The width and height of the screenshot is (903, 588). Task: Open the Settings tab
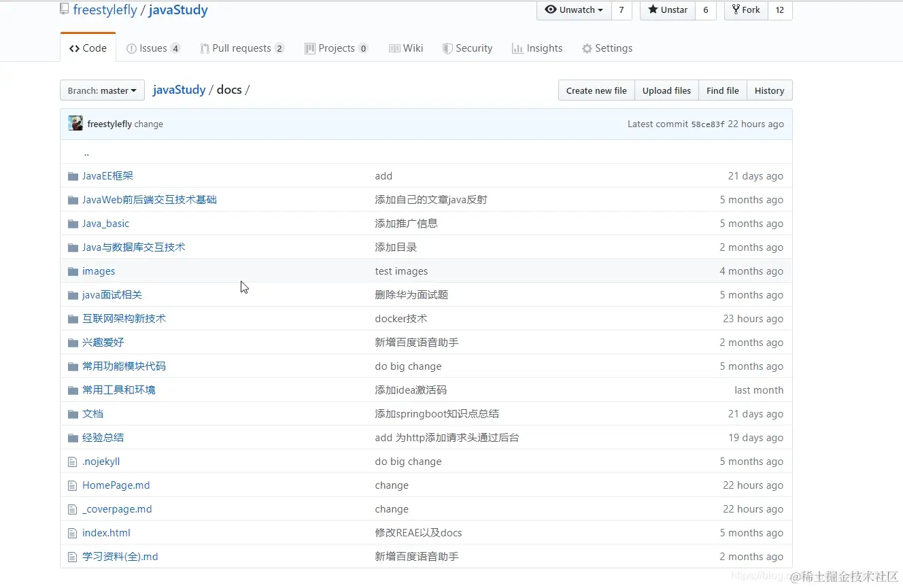coord(607,48)
